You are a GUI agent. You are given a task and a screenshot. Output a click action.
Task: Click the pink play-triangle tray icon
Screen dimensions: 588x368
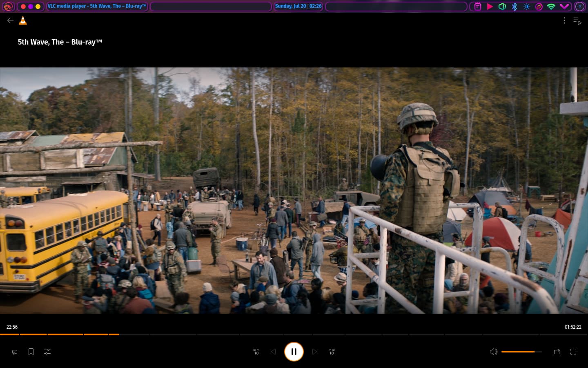pyautogui.click(x=490, y=7)
